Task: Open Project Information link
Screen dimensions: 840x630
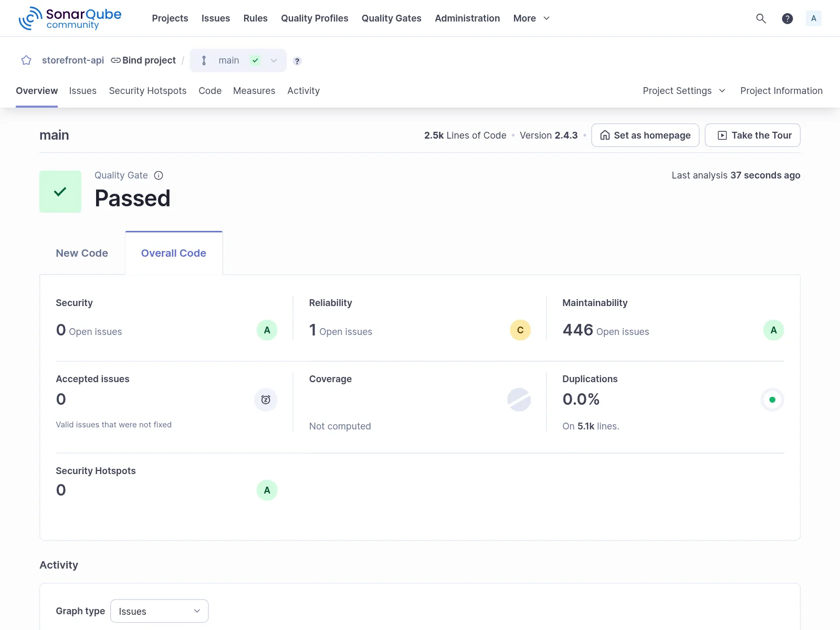Action: pos(781,91)
